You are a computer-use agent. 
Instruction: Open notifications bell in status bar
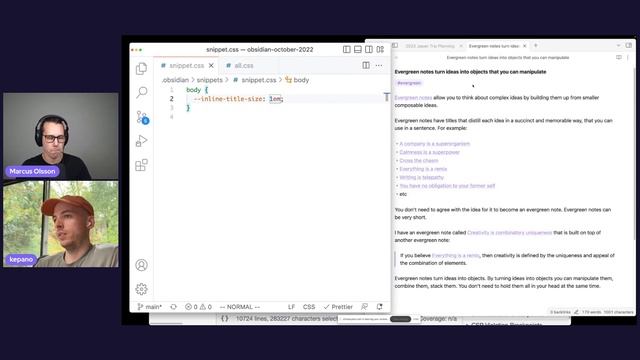380,307
